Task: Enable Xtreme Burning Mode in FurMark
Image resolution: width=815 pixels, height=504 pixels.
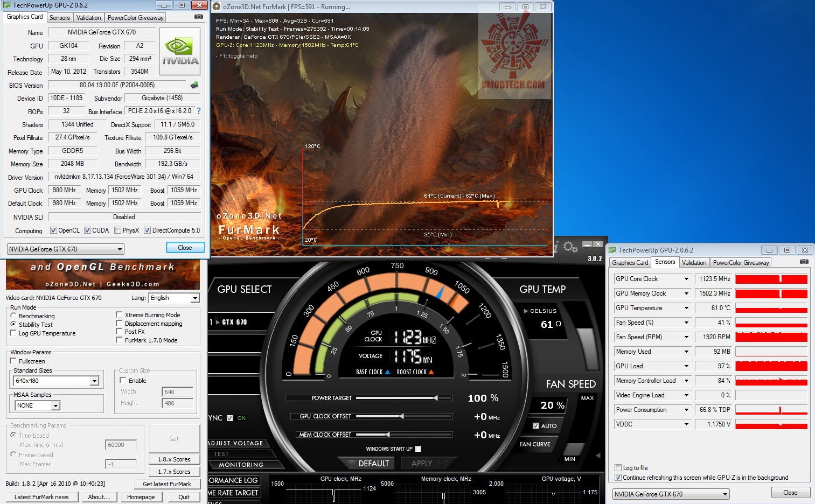Action: pos(119,315)
